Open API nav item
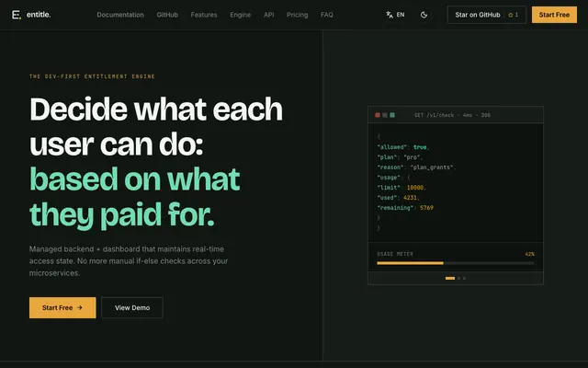The width and height of the screenshot is (588, 368). [269, 15]
